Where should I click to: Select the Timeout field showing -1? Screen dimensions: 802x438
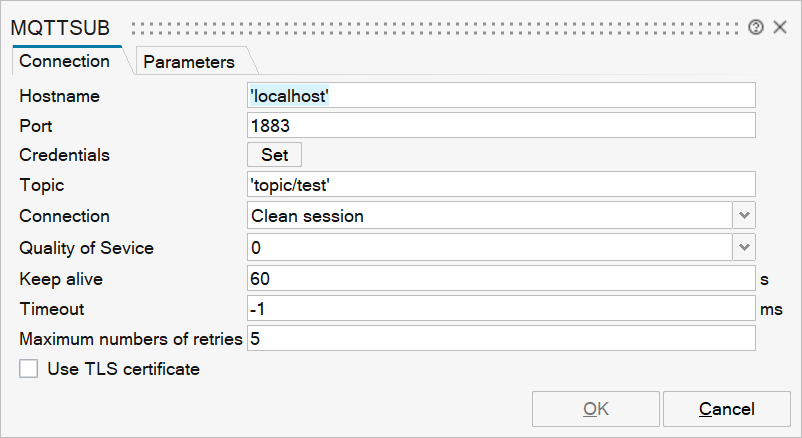tap(500, 309)
